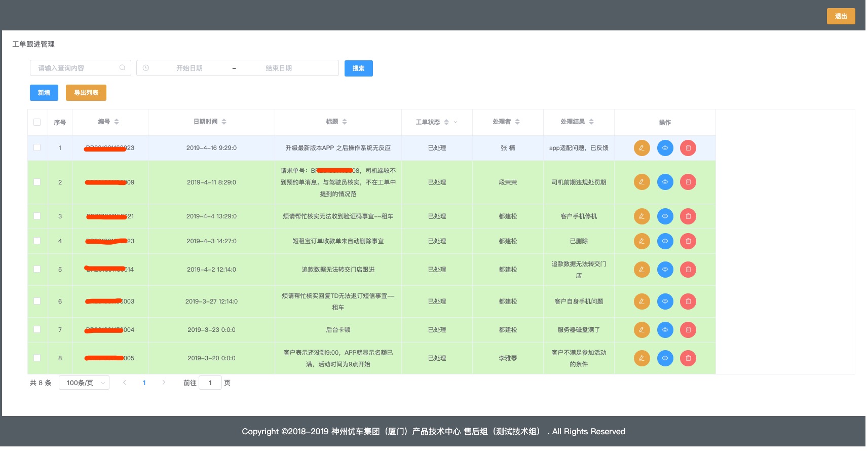The height and width of the screenshot is (453, 868).
Task: Click the 搜索 search button
Action: [359, 68]
